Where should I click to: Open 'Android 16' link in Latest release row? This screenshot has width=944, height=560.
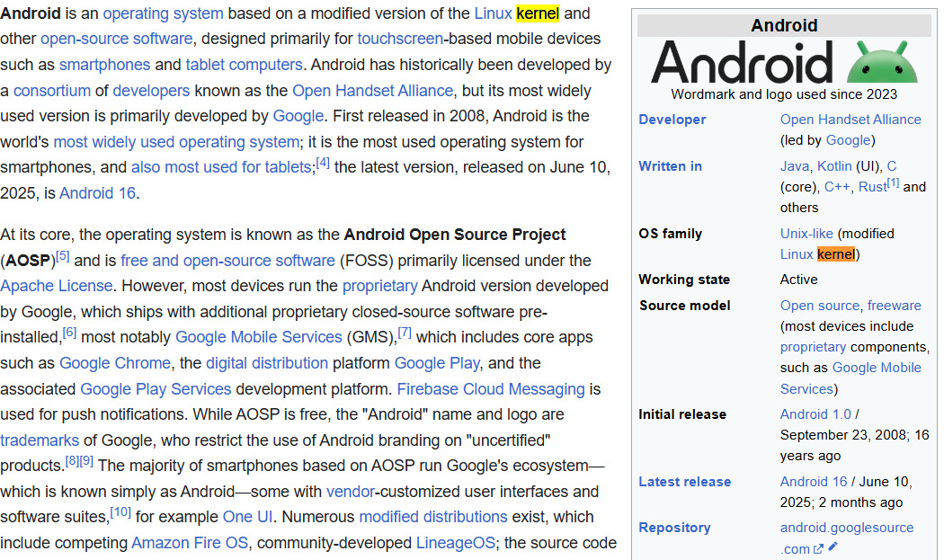click(x=814, y=483)
